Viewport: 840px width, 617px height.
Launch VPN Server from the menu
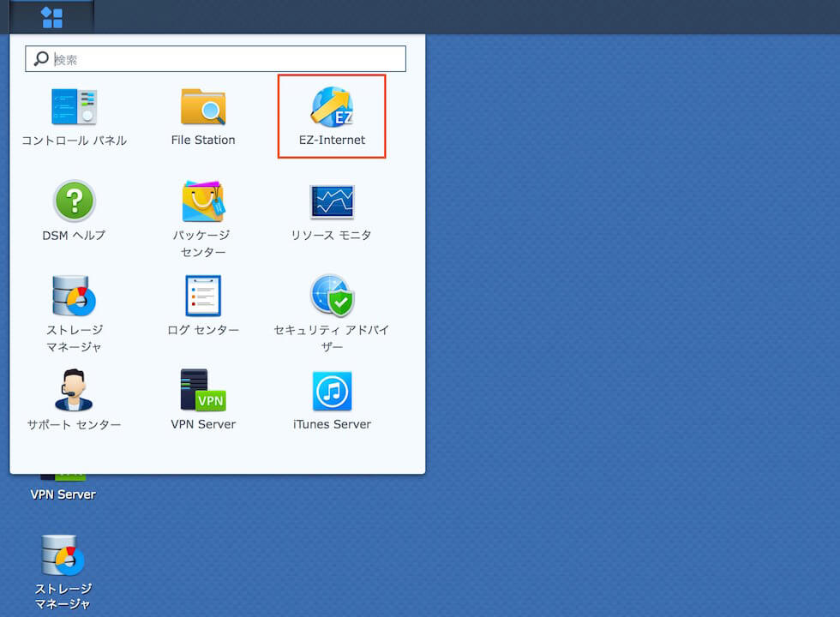click(203, 400)
